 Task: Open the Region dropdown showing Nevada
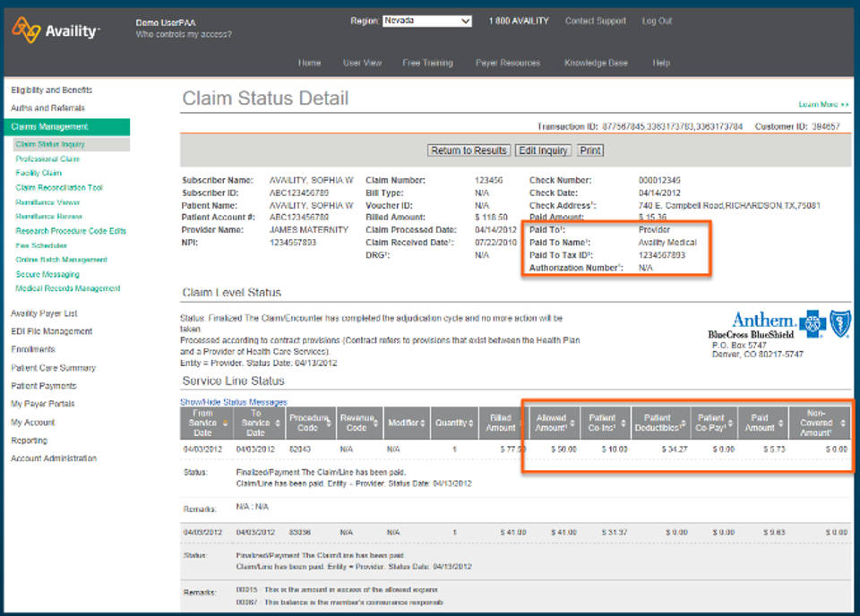(426, 20)
